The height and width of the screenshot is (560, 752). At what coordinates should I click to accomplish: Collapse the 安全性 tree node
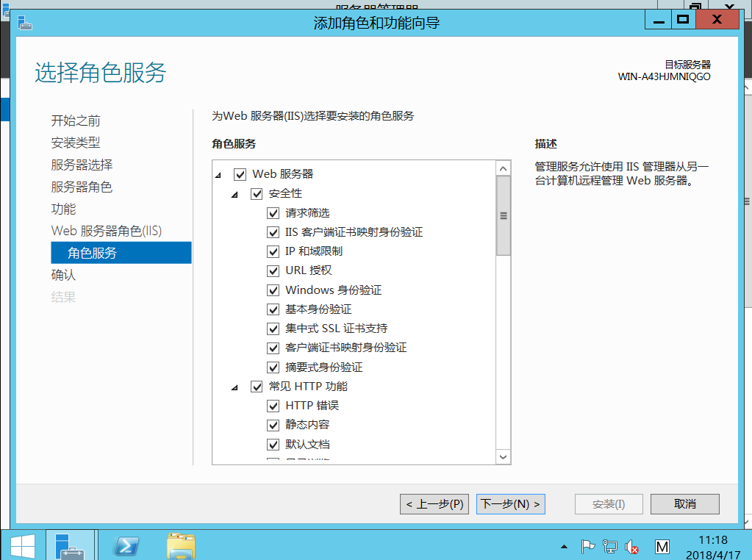point(234,195)
